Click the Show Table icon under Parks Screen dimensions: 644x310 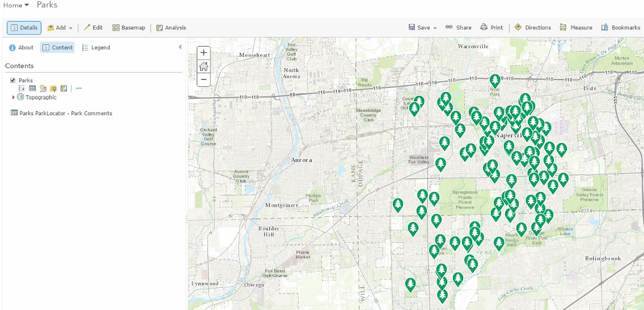(x=32, y=88)
